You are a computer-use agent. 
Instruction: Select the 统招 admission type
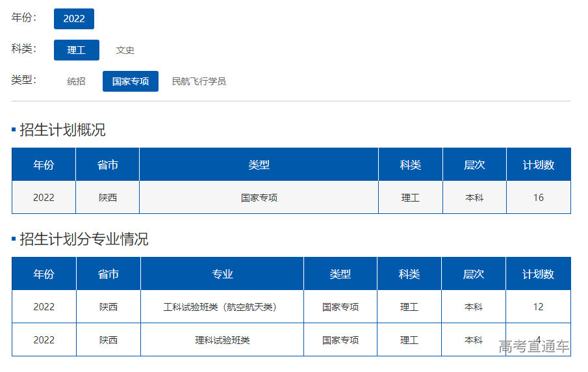pyautogui.click(x=76, y=81)
